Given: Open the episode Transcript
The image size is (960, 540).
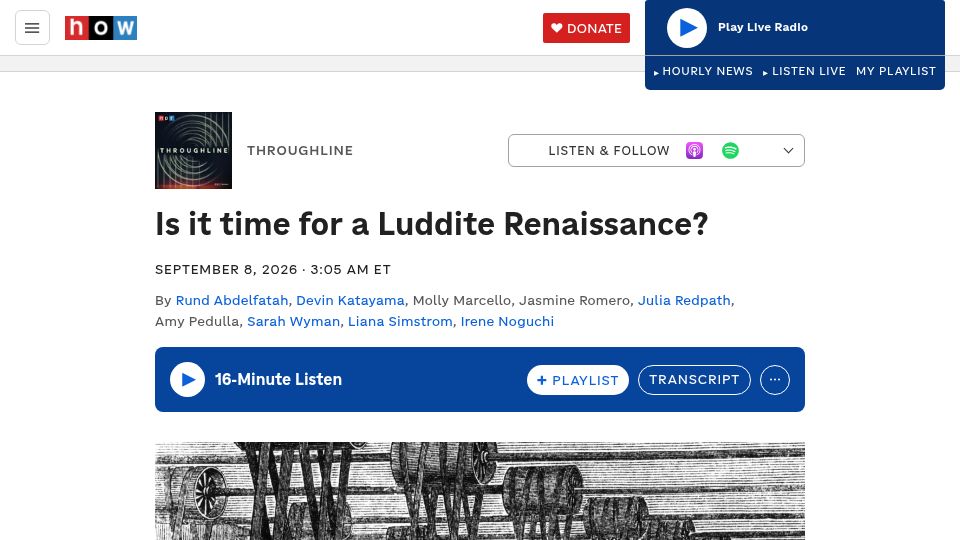Looking at the screenshot, I should [694, 380].
